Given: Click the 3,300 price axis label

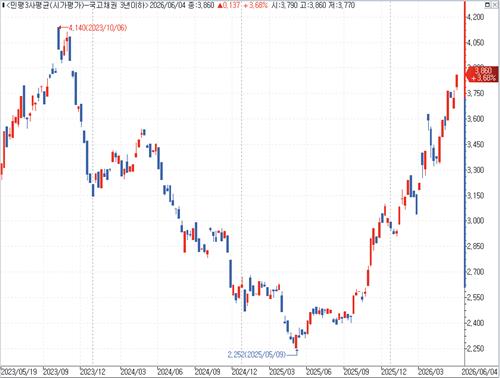Looking at the screenshot, I should (475, 170).
